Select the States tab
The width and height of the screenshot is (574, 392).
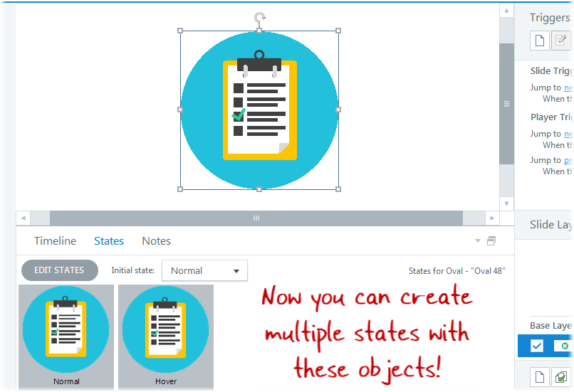coord(109,241)
